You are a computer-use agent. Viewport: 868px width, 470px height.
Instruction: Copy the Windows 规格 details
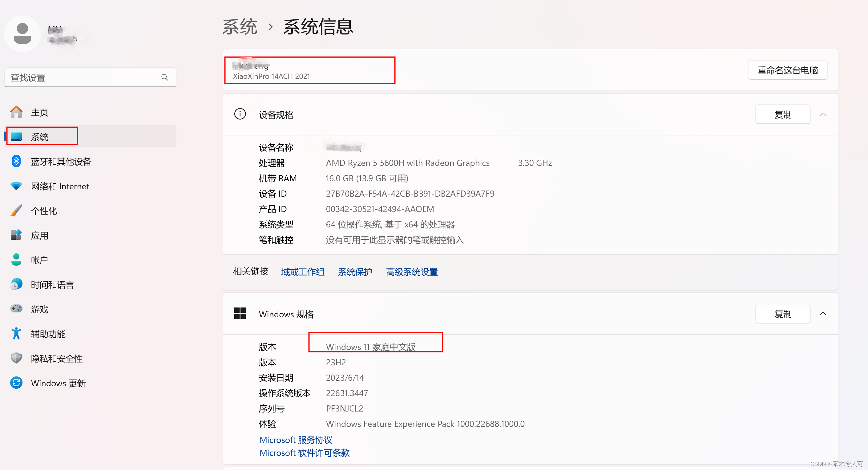pos(782,314)
